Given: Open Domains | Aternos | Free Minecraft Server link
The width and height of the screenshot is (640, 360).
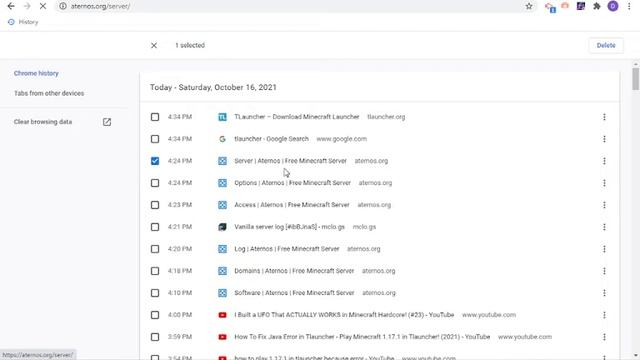Looking at the screenshot, I should tap(294, 271).
